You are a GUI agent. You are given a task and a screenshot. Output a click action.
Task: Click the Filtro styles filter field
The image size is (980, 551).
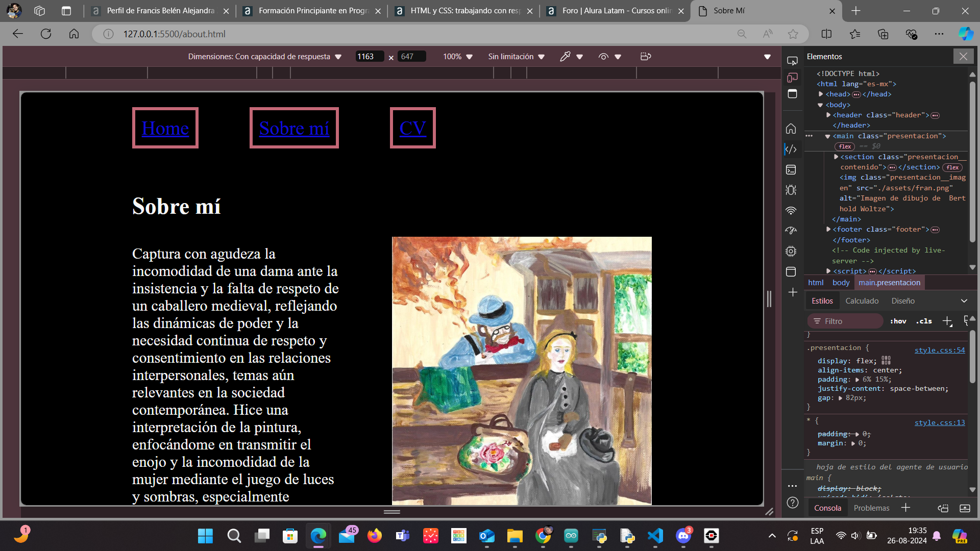[x=845, y=321]
